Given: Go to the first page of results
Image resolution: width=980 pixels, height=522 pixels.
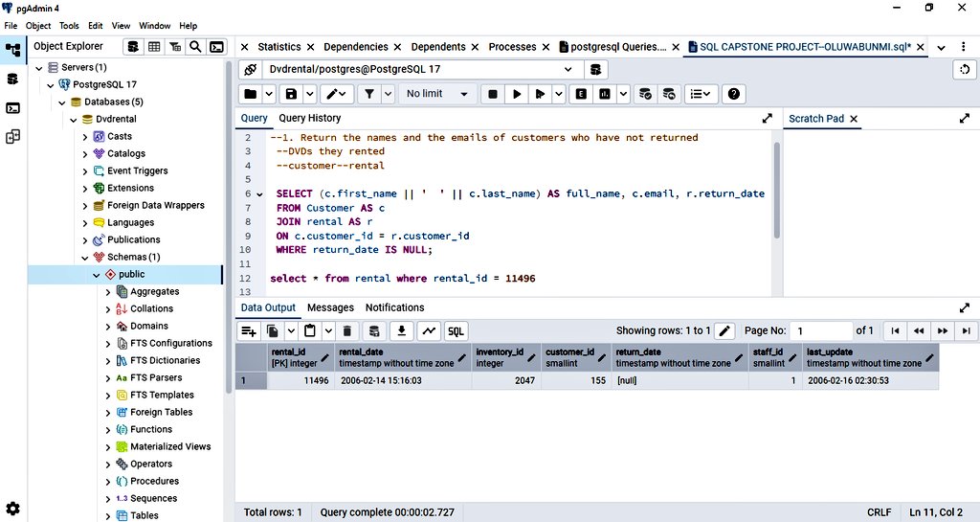Looking at the screenshot, I should coord(895,330).
